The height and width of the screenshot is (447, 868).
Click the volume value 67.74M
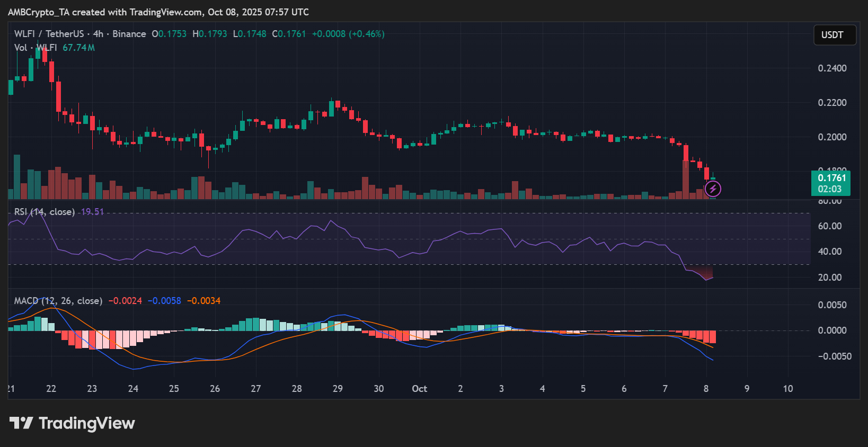tap(79, 48)
